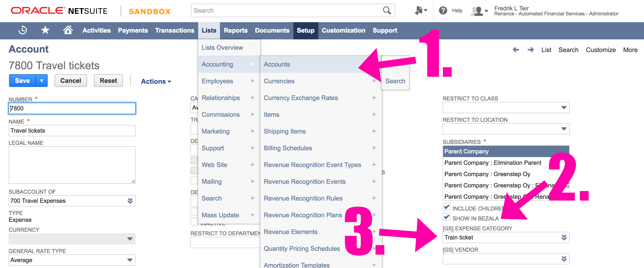Click the More link

pos(630,50)
